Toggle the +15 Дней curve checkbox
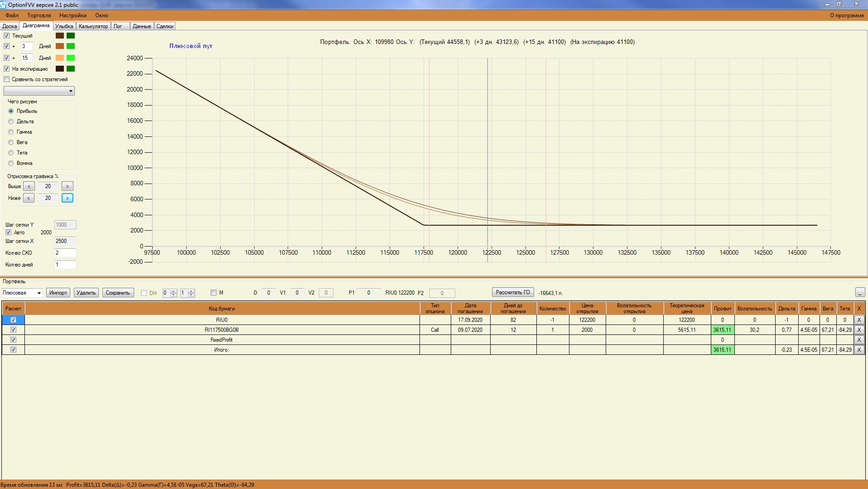This screenshot has width=868, height=489. click(x=7, y=58)
